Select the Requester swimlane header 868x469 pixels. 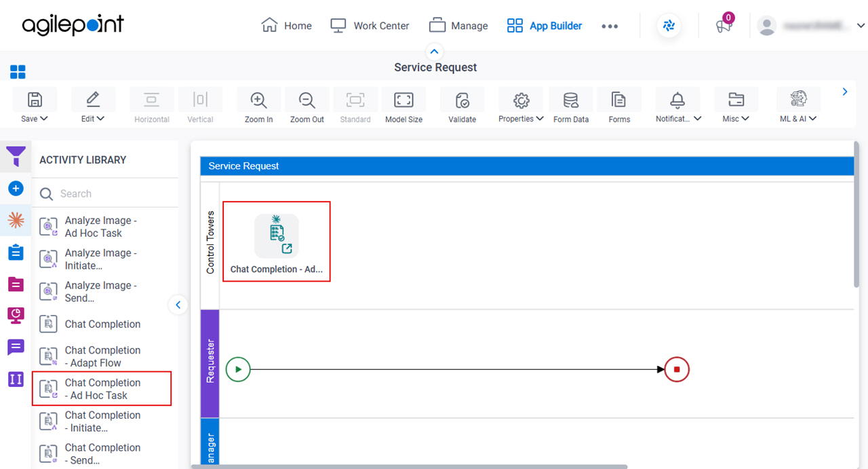(210, 363)
